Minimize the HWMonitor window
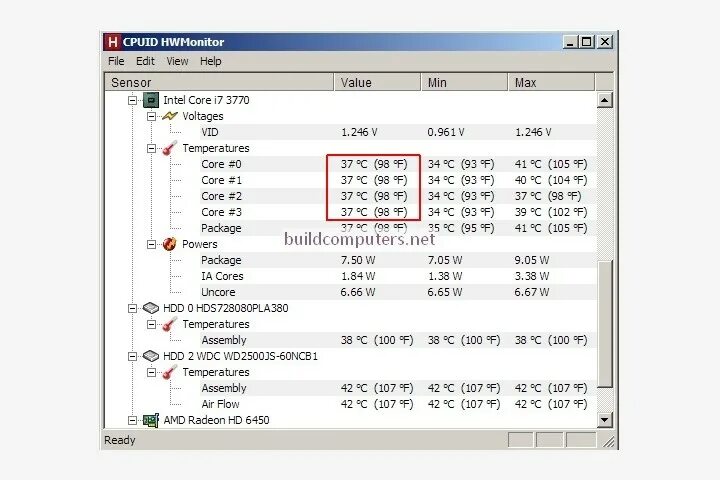Image resolution: width=720 pixels, height=480 pixels. (570, 42)
